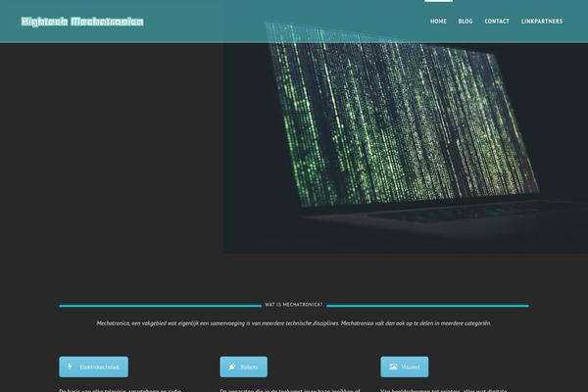Open the Home menu item
Image resolution: width=588 pixels, height=392 pixels.
[x=438, y=22]
